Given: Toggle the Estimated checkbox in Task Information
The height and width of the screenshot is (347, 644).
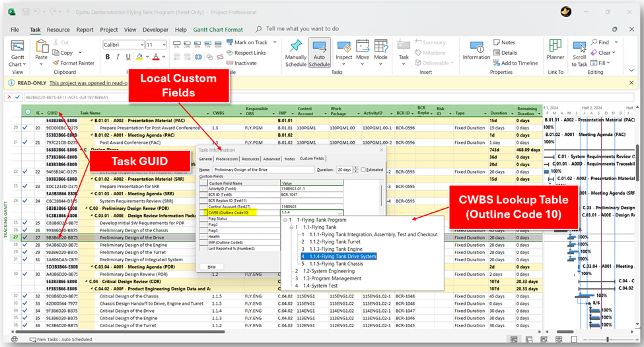Looking at the screenshot, I should tap(363, 170).
